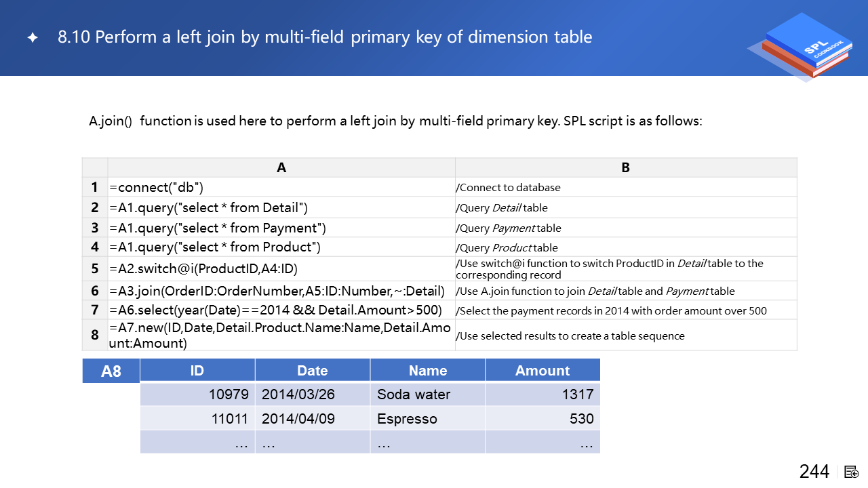Viewport: 868px width, 488px height.
Task: Click the A3.join formula cell
Action: pos(281,291)
